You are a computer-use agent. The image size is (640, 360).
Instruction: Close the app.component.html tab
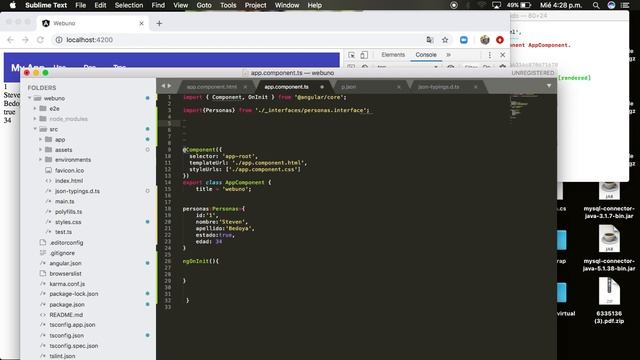point(245,87)
